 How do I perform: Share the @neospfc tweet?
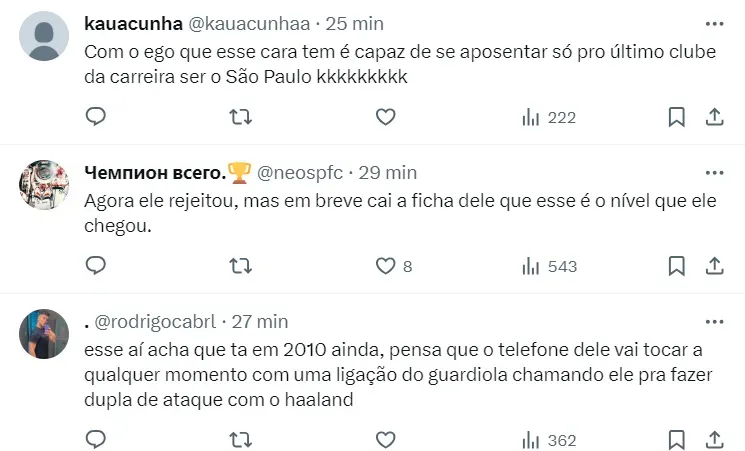pyautogui.click(x=715, y=266)
